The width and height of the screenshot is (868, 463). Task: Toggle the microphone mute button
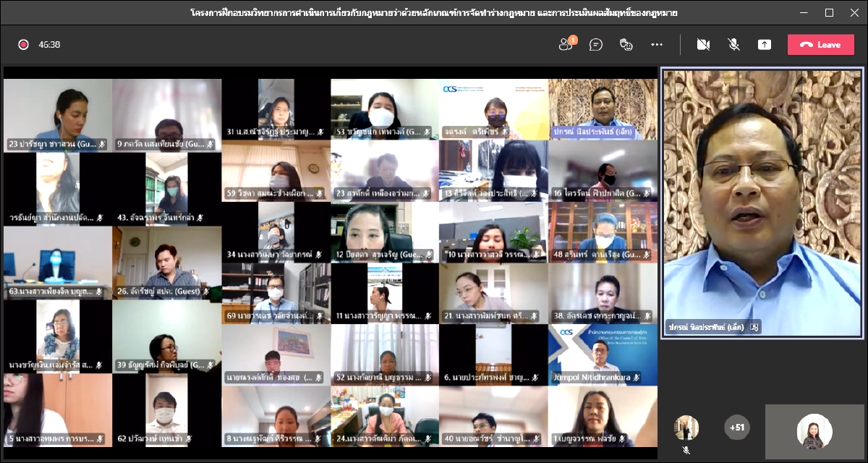[x=733, y=44]
